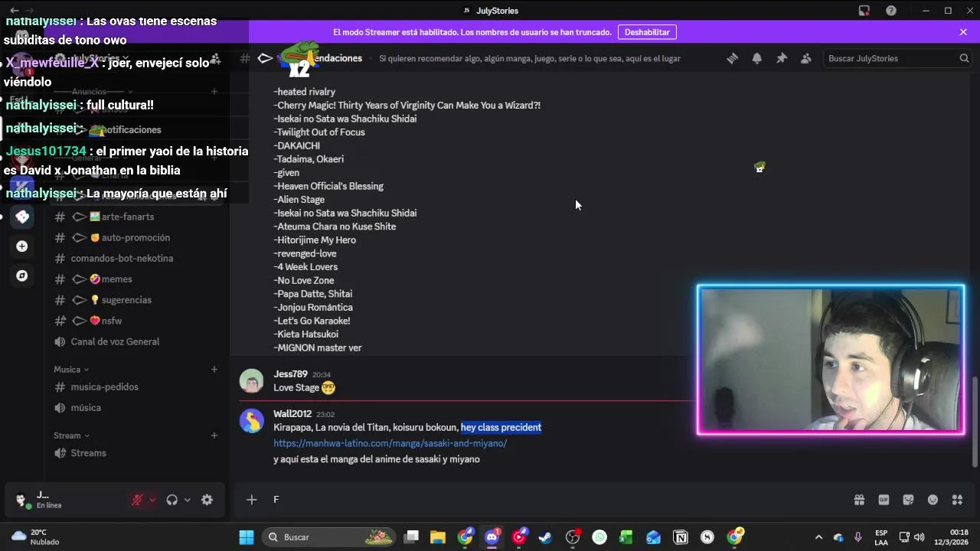
Task: Open Jess789 user avatar
Action: pyautogui.click(x=252, y=380)
